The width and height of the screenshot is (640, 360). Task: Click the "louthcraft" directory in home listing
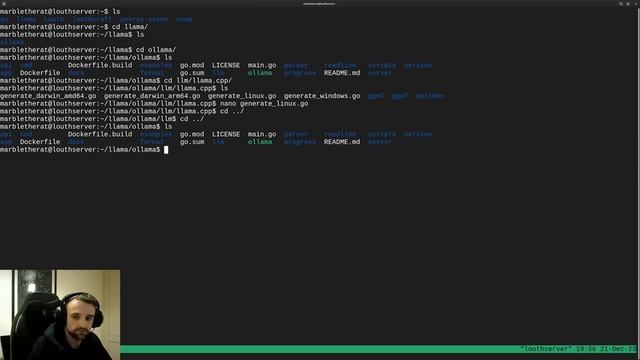pyautogui.click(x=92, y=19)
